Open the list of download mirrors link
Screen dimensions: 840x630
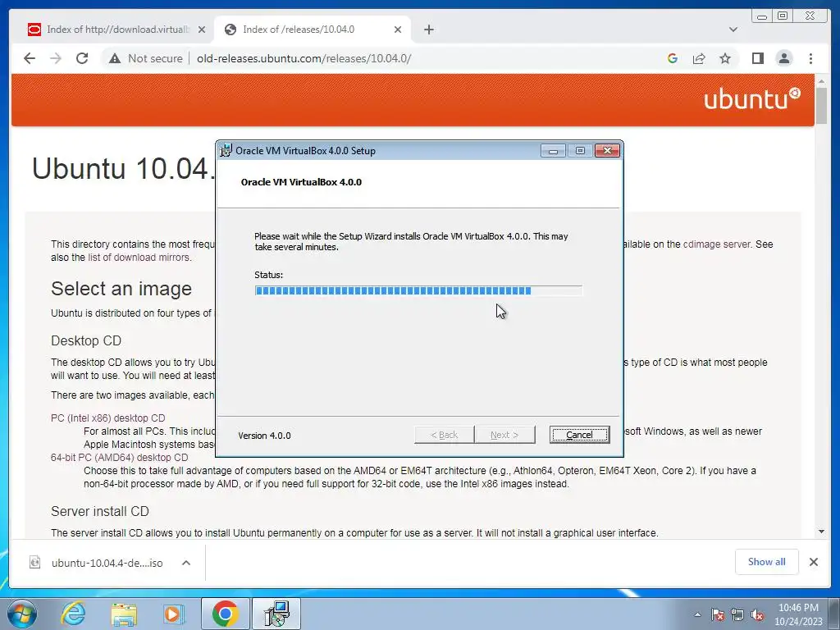point(139,257)
